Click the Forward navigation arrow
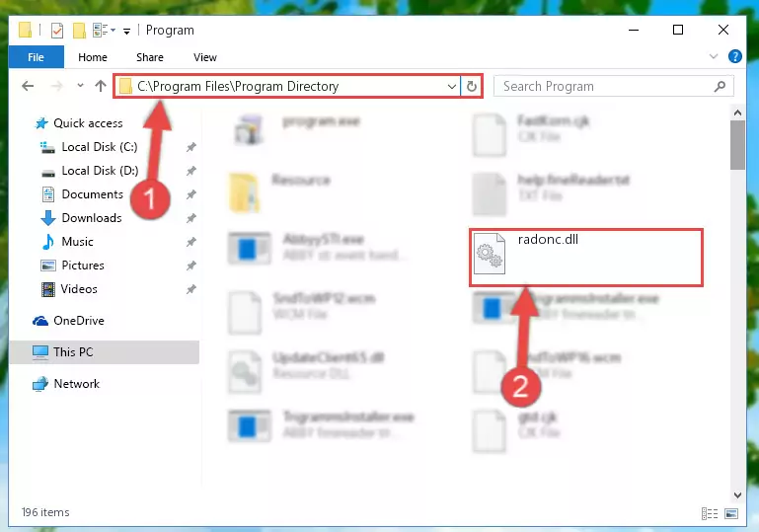Viewport: 759px width, 532px height. (x=57, y=86)
